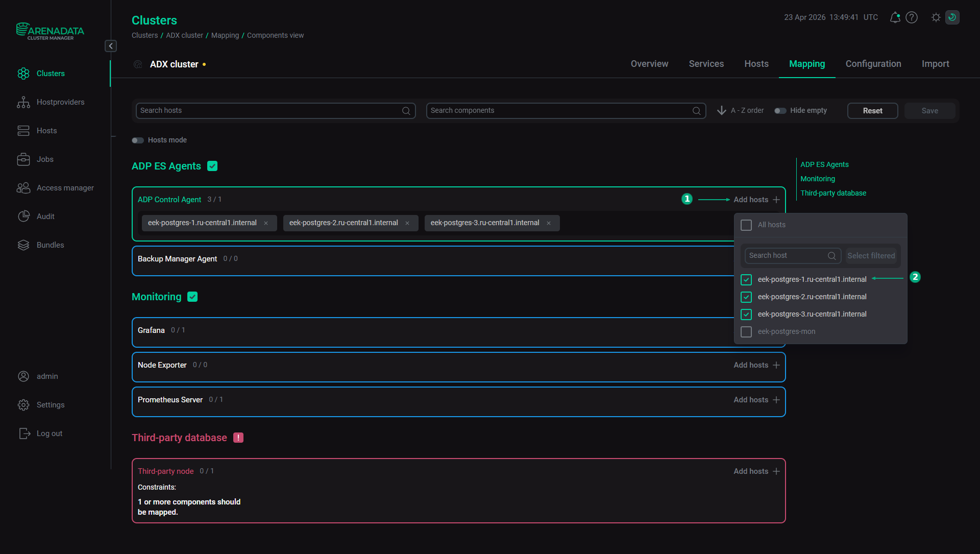Open Audit sidebar icon

click(23, 216)
